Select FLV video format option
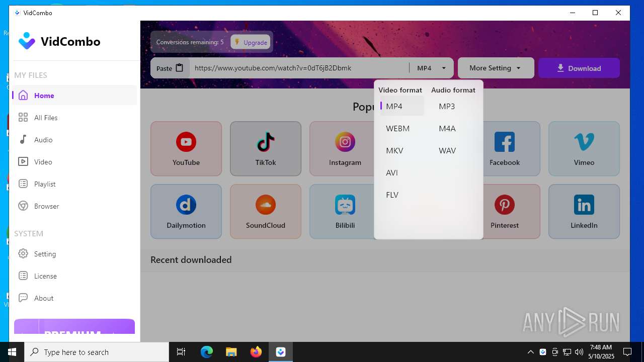The width and height of the screenshot is (644, 362). tap(402, 195)
